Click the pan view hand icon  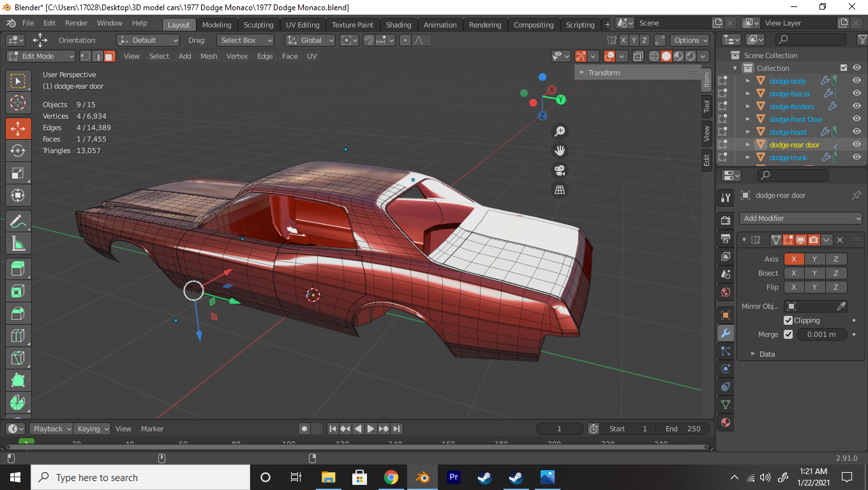[x=560, y=151]
